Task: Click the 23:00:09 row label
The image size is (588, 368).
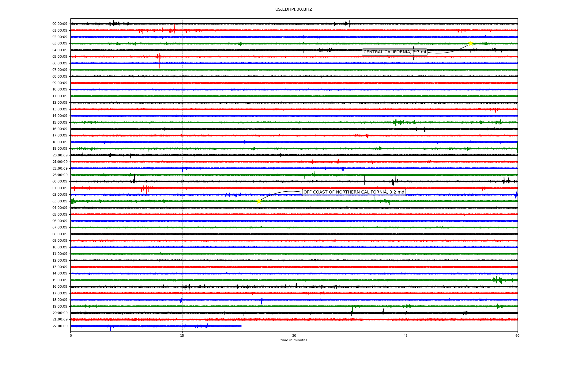Action: [x=60, y=175]
